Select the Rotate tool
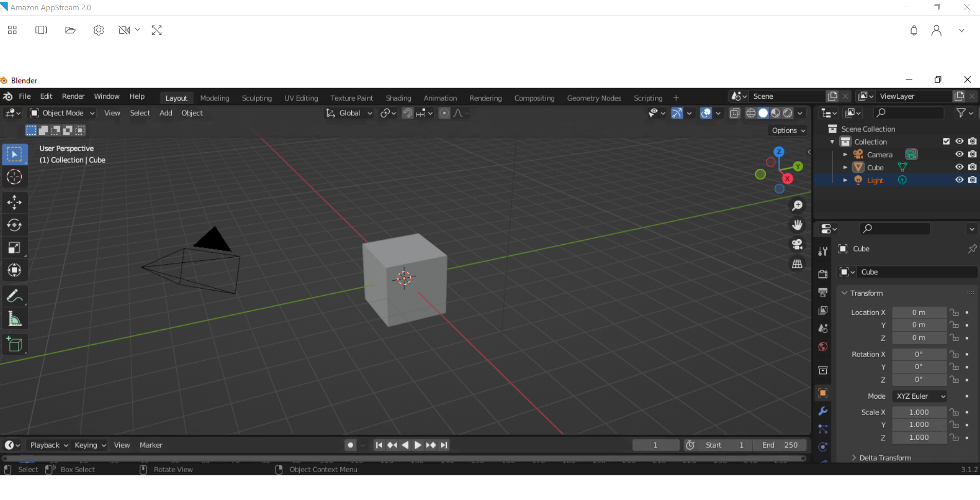Viewport: 980px width, 500px height. 14,225
